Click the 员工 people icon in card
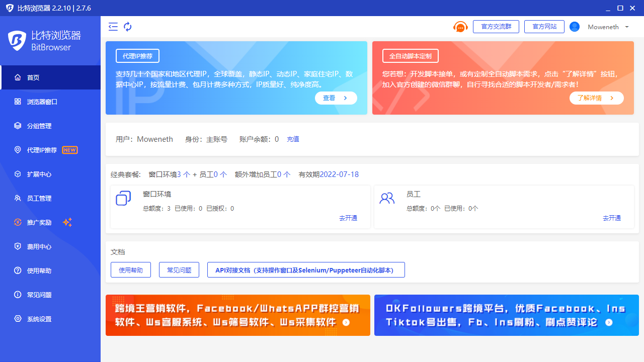Image resolution: width=644 pixels, height=362 pixels. [x=387, y=198]
